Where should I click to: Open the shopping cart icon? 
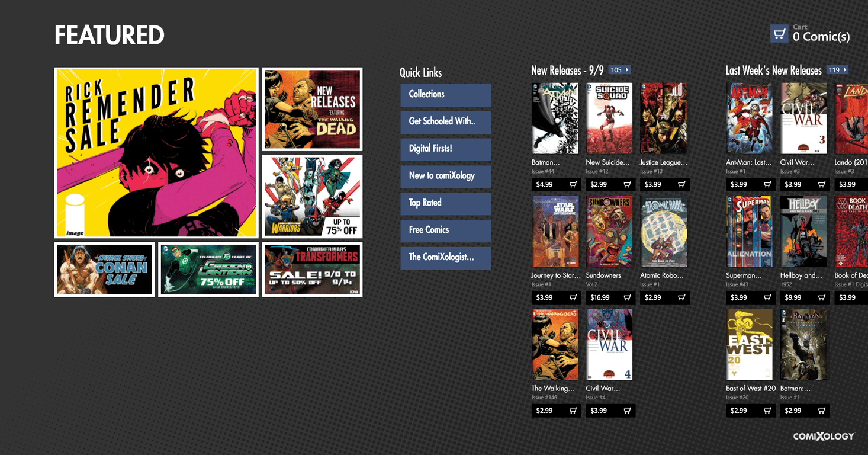(x=779, y=33)
